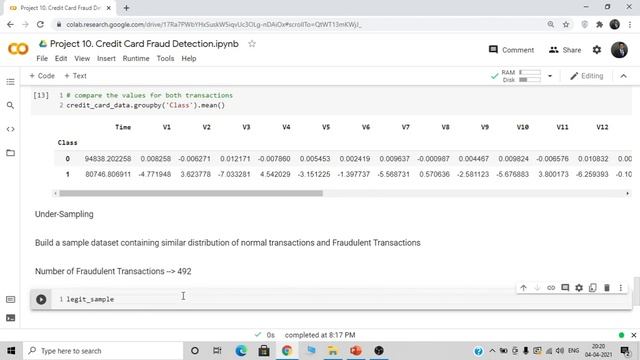The height and width of the screenshot is (360, 640).
Task: Move cell up with arrow icon
Action: 523,288
